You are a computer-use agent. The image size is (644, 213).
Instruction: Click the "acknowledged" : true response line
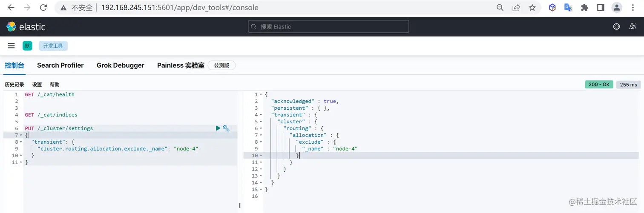point(305,101)
